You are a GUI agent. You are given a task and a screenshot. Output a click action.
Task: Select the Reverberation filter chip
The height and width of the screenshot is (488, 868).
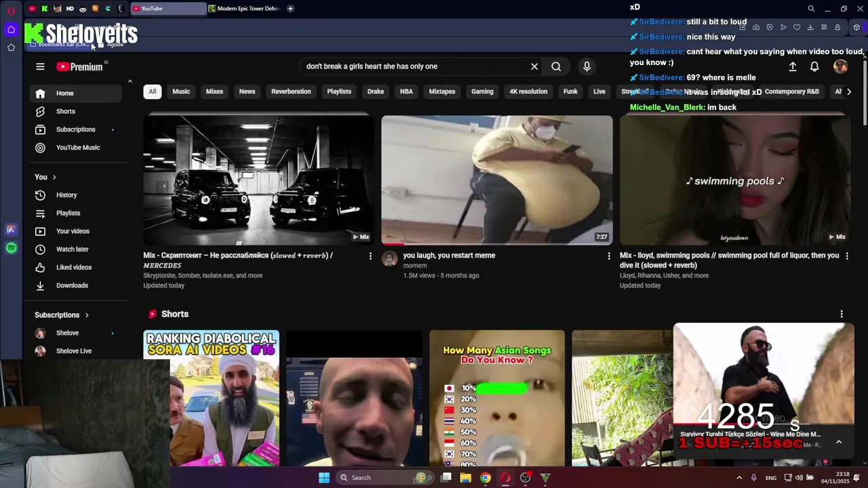coord(291,91)
